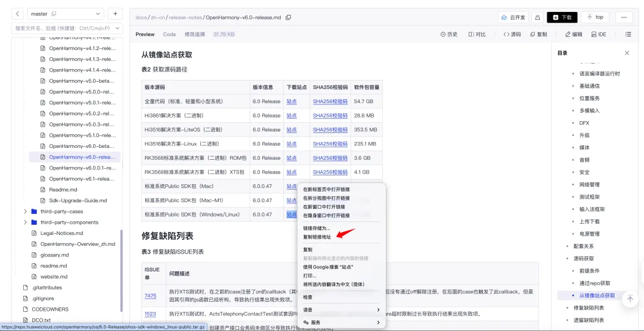
Task: Select 打印... in context menu
Action: click(309, 276)
